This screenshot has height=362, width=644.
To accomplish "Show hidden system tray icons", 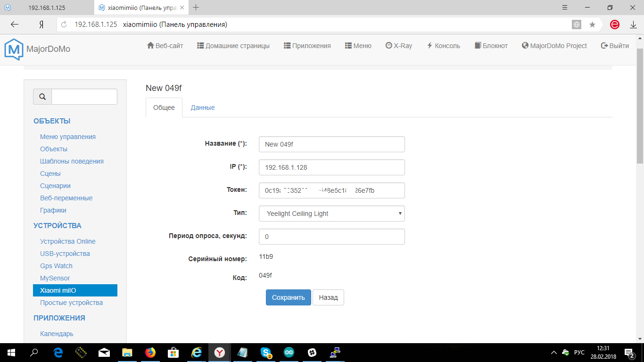I will [x=554, y=353].
